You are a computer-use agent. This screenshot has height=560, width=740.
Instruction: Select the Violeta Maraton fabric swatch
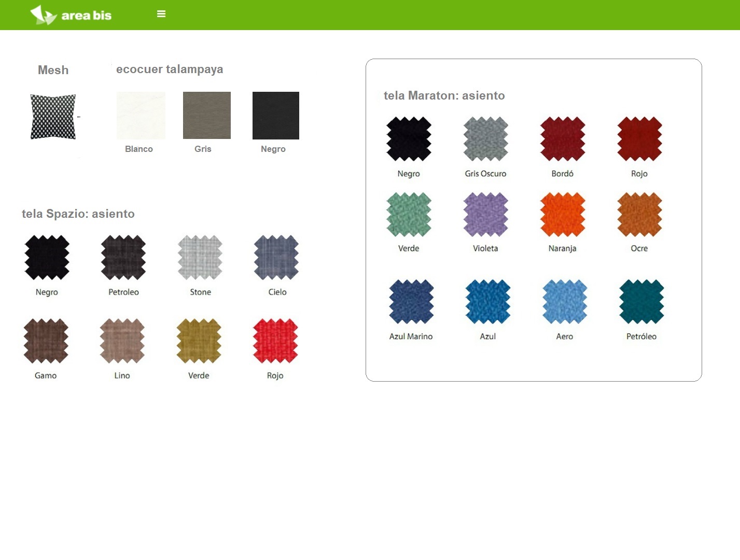[x=486, y=215]
